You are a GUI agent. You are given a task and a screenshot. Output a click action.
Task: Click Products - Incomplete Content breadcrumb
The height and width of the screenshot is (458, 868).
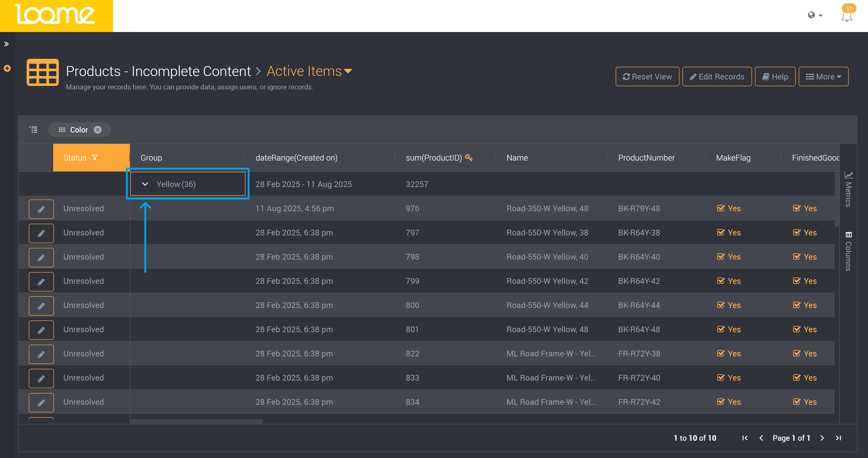click(x=158, y=71)
